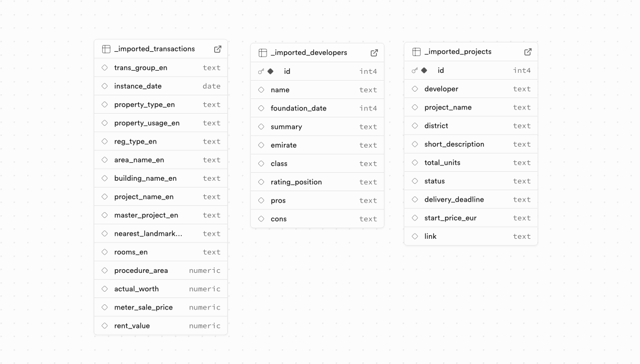
Task: Select the meter_sale_price column row
Action: tap(160, 307)
